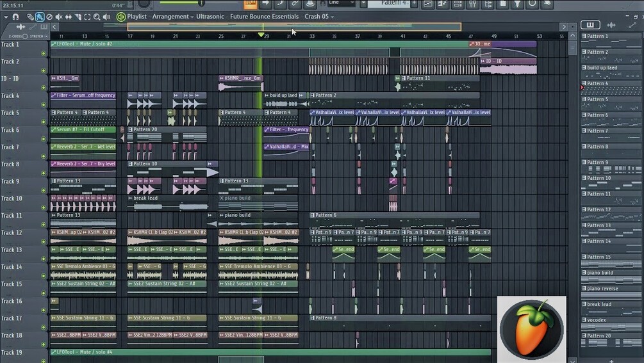Click the song/pattern mode orange button
Image resolution: width=644 pixels, height=363 pixels.
click(x=250, y=4)
